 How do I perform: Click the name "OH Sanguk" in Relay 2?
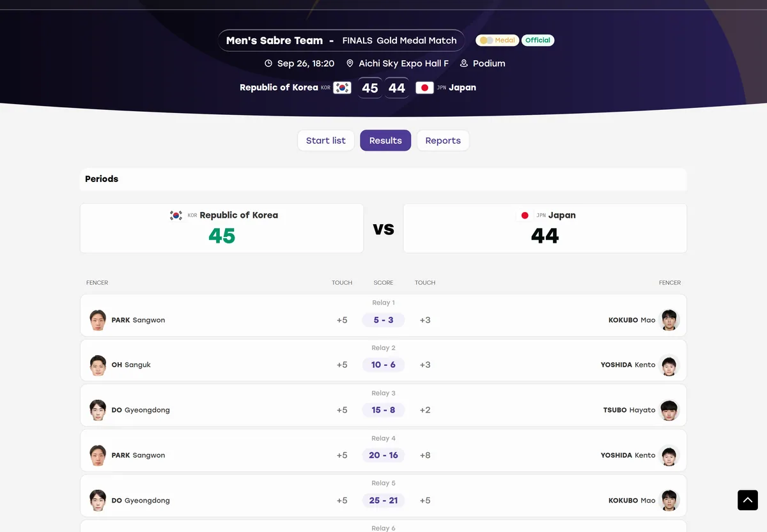pyautogui.click(x=131, y=365)
